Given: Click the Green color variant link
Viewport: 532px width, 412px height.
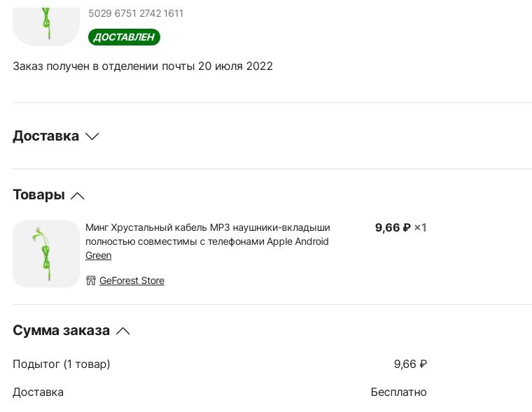Looking at the screenshot, I should [x=98, y=255].
